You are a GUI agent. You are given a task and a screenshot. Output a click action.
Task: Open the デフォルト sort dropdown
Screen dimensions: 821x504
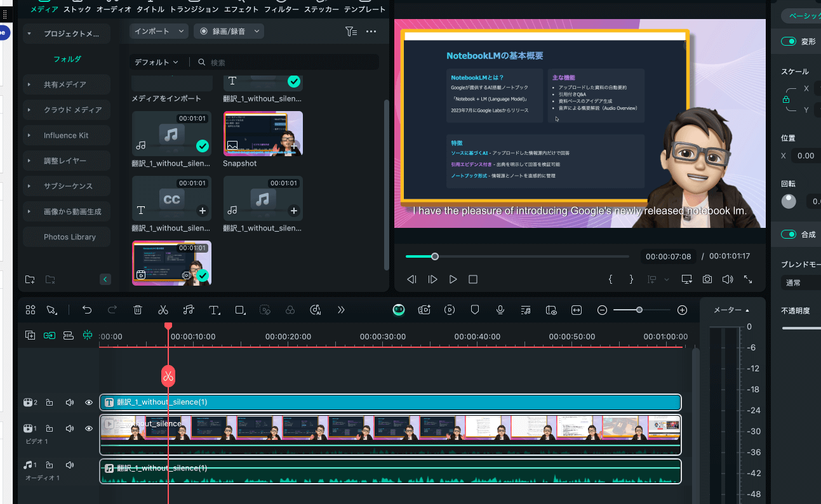point(156,62)
